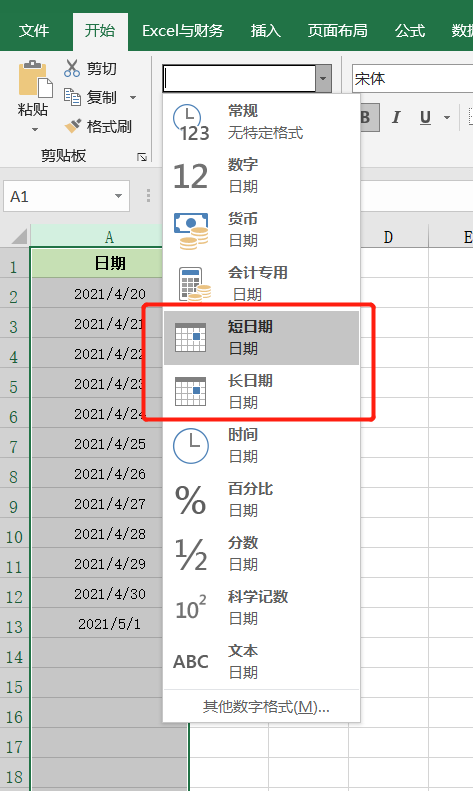Image resolution: width=473 pixels, height=791 pixels.
Task: Open the Paste options dropdown arrow
Action: coord(35,130)
